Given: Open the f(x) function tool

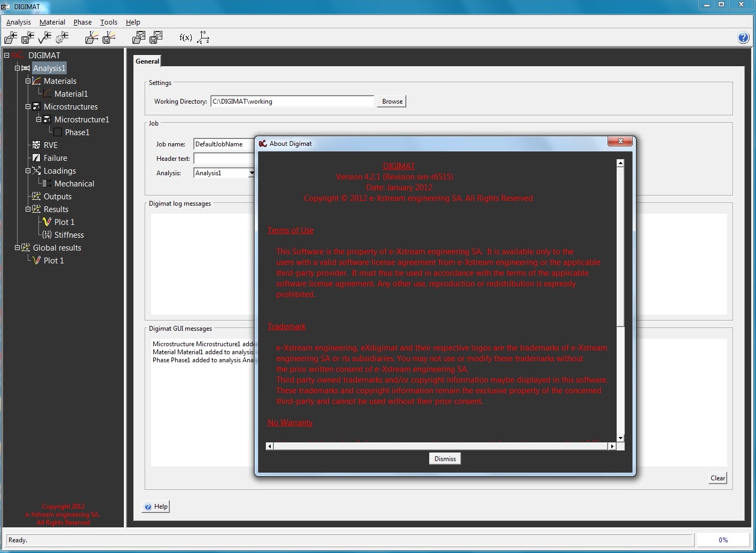Looking at the screenshot, I should 186,37.
